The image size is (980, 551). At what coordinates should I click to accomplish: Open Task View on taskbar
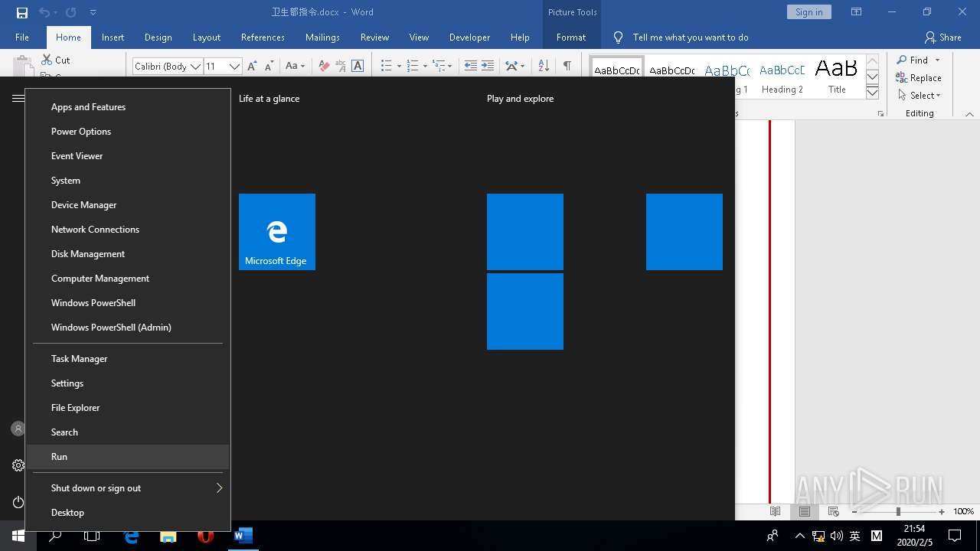click(92, 536)
